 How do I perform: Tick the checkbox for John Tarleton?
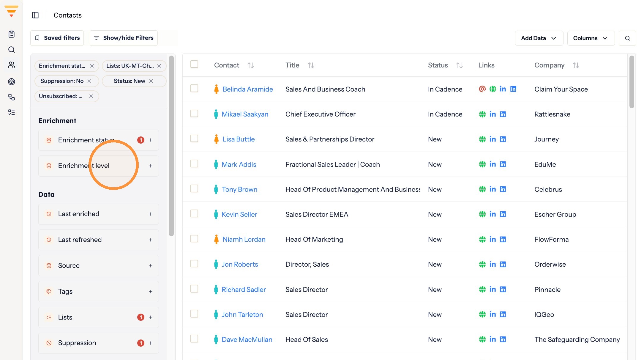click(x=194, y=314)
